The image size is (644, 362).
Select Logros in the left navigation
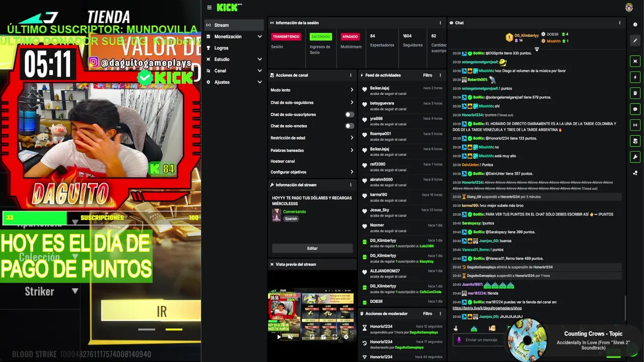click(x=234, y=48)
